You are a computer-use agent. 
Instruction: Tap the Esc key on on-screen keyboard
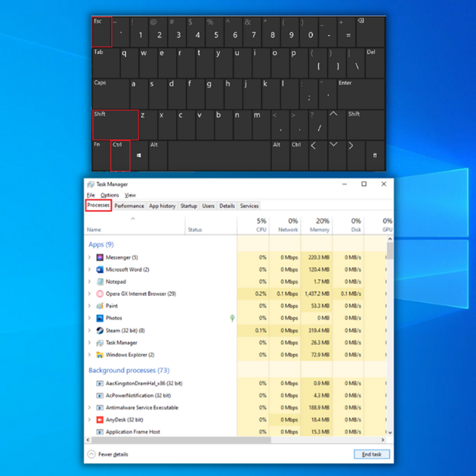101,32
